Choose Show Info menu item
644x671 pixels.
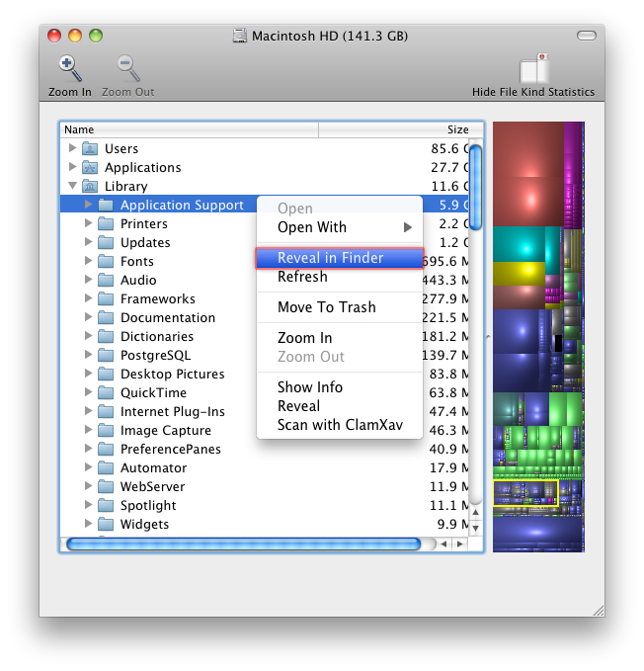[340, 387]
